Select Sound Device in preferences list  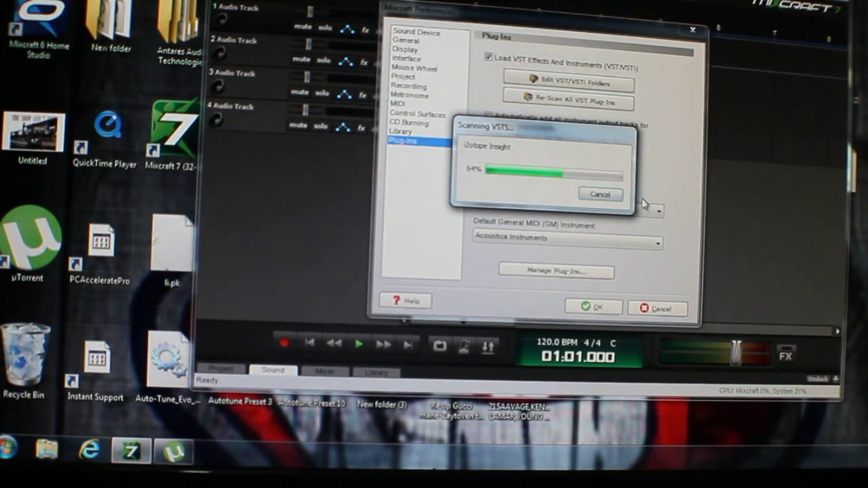click(x=416, y=32)
